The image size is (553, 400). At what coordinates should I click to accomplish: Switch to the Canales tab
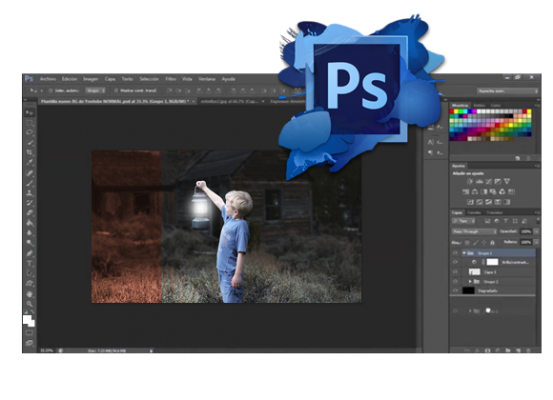pyautogui.click(x=474, y=213)
